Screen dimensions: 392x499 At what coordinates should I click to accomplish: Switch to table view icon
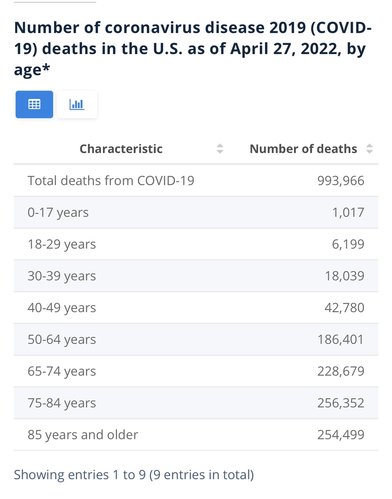[34, 104]
